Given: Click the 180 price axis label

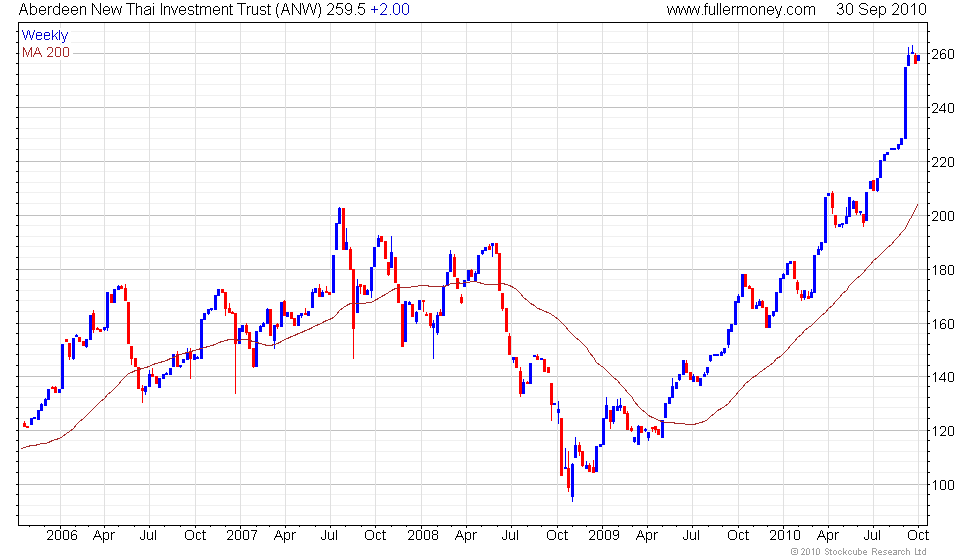Looking at the screenshot, I should (943, 271).
